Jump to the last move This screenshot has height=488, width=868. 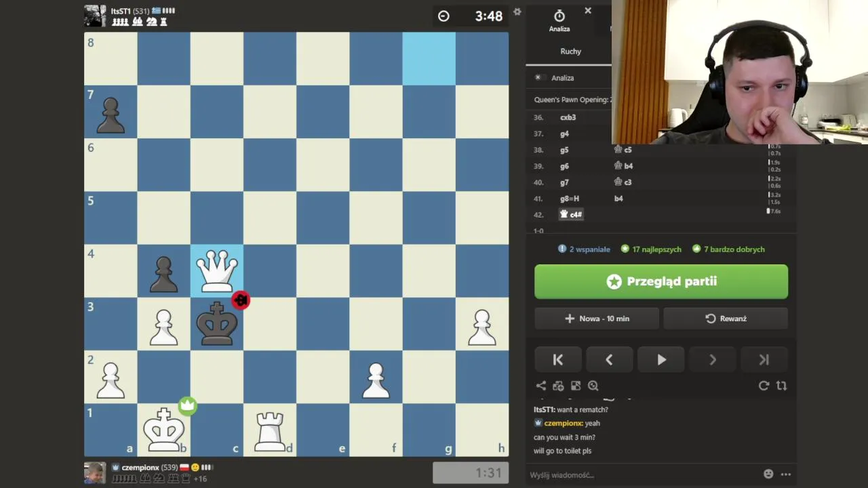[764, 360]
